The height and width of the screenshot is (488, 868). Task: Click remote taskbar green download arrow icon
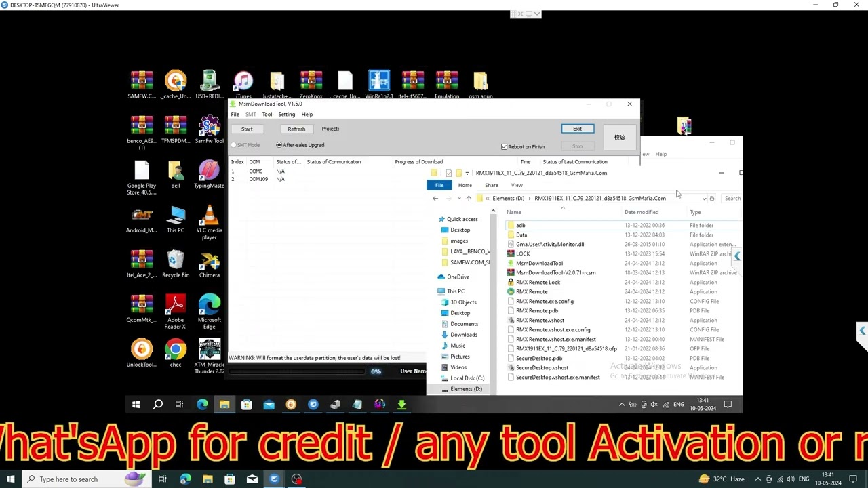[x=401, y=405]
